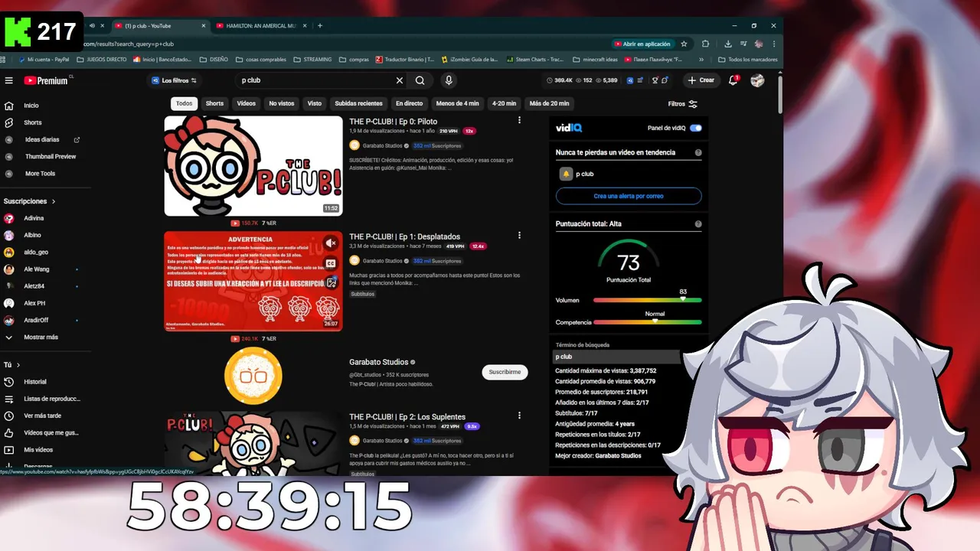980x551 pixels.
Task: Clear the search box with the X icon
Action: (x=399, y=80)
